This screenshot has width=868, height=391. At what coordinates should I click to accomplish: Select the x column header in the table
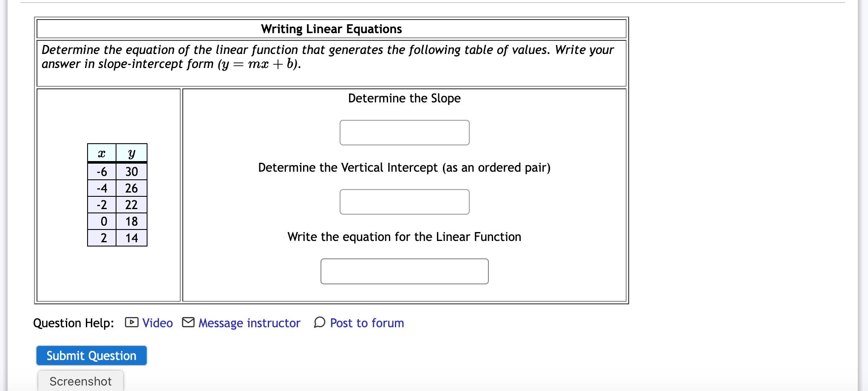click(102, 153)
